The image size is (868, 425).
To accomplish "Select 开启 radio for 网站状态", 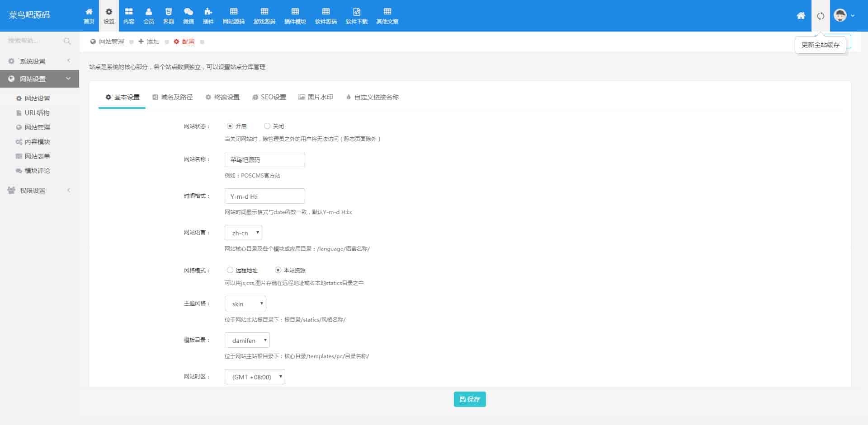I will click(x=230, y=126).
